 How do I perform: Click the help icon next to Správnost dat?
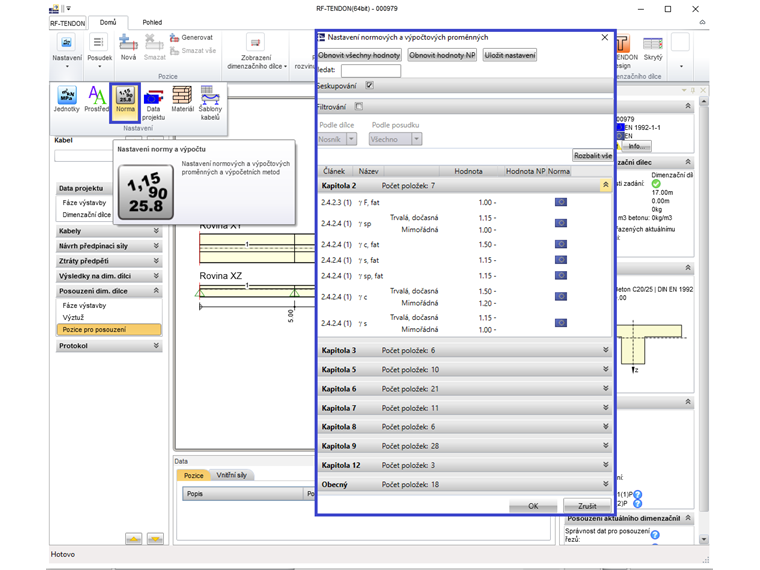[655, 535]
